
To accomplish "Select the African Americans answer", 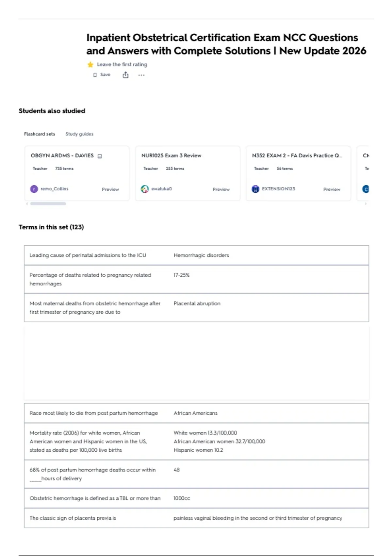I will (x=195, y=413).
